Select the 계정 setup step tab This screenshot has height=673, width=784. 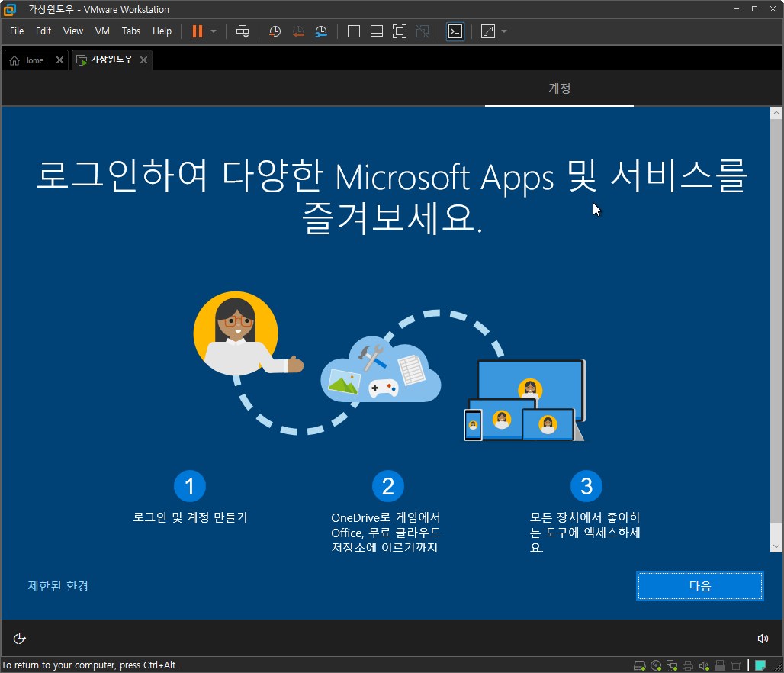[x=559, y=89]
